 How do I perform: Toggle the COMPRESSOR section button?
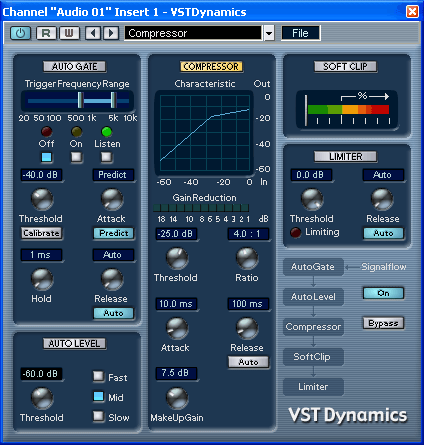[211, 67]
